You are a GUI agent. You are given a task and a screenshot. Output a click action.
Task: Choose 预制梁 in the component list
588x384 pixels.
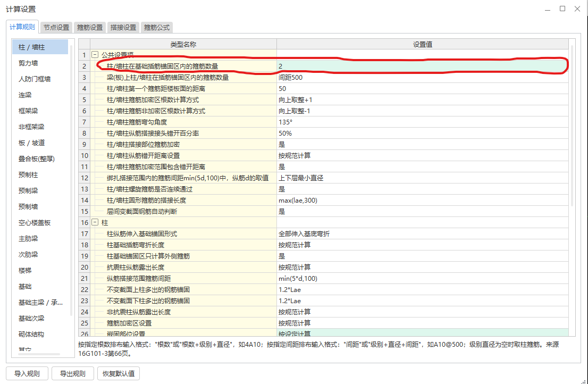[x=40, y=190]
